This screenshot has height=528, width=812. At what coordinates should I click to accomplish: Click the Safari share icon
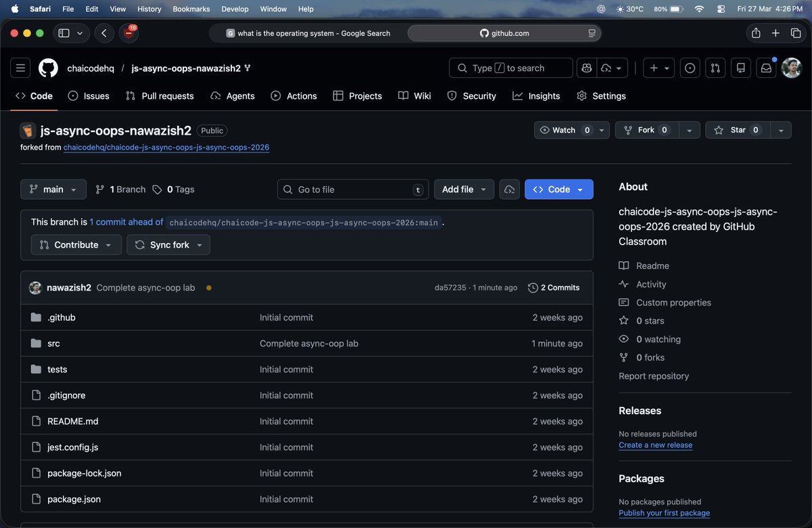756,33
